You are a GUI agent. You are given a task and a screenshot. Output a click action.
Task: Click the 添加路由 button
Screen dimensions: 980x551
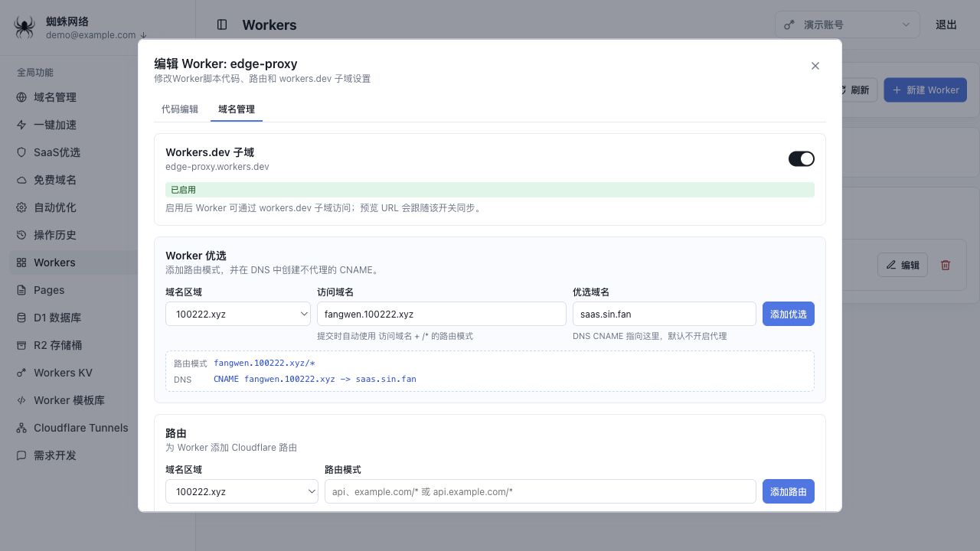[x=789, y=491]
